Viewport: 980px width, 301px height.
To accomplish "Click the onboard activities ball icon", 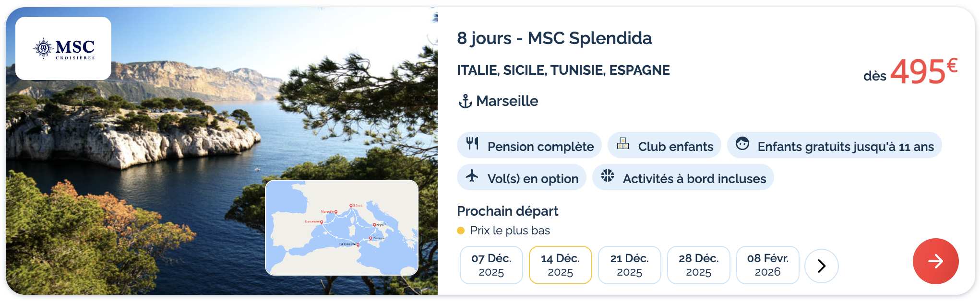I will (x=608, y=176).
